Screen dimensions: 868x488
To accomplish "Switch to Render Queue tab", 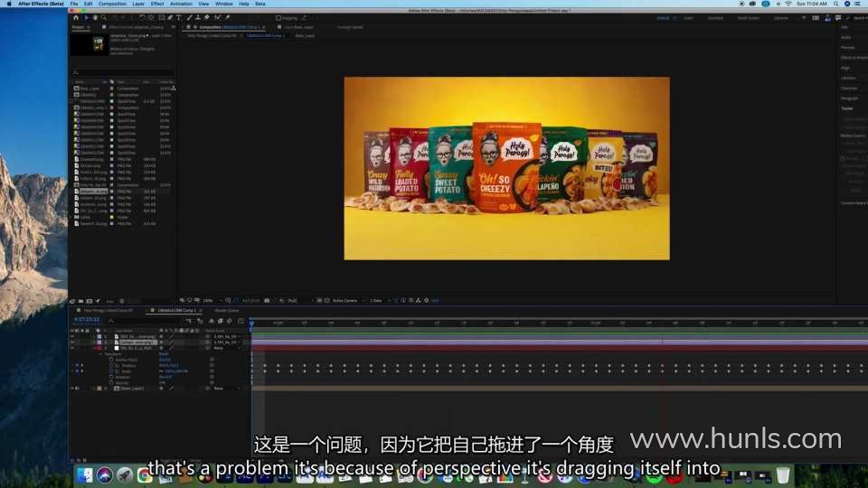I will click(x=226, y=310).
